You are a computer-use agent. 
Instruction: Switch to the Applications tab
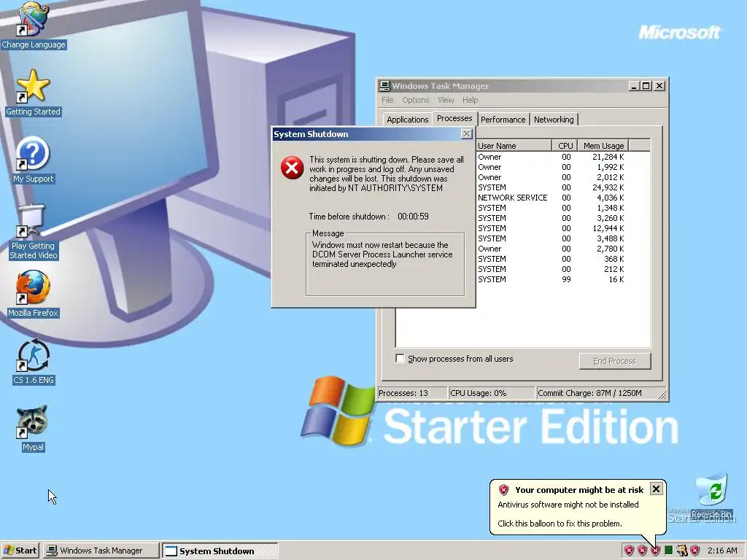pyautogui.click(x=407, y=120)
